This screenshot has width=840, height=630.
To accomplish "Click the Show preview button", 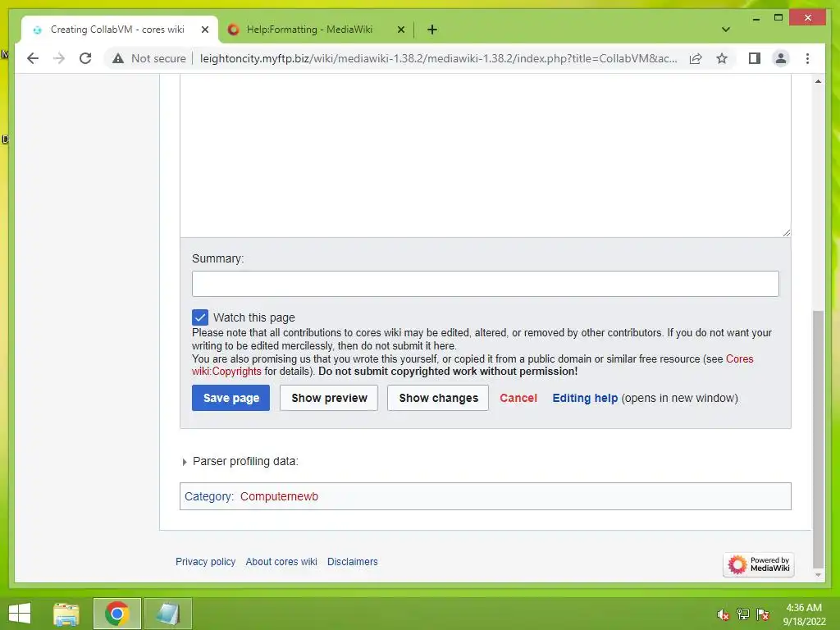I will tap(329, 398).
